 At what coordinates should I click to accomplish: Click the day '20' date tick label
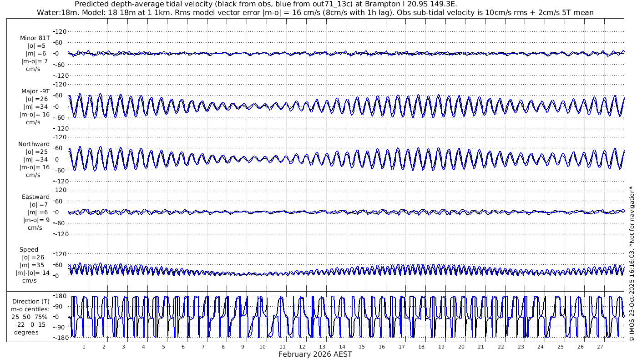pos(461,347)
